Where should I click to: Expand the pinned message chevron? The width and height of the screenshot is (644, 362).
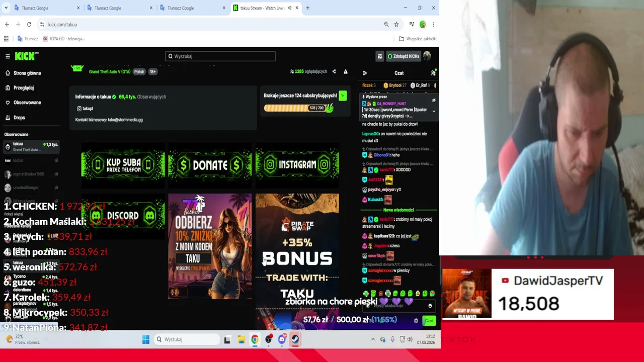(x=434, y=112)
